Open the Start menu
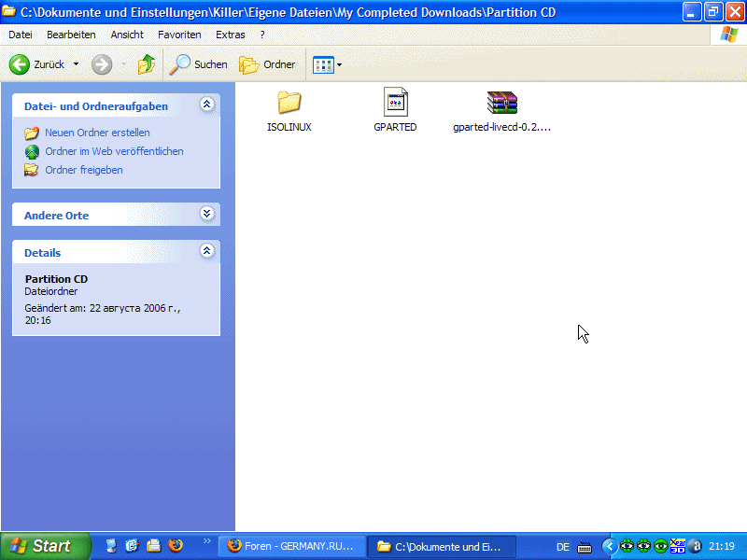This screenshot has height=560, width=747. click(45, 546)
